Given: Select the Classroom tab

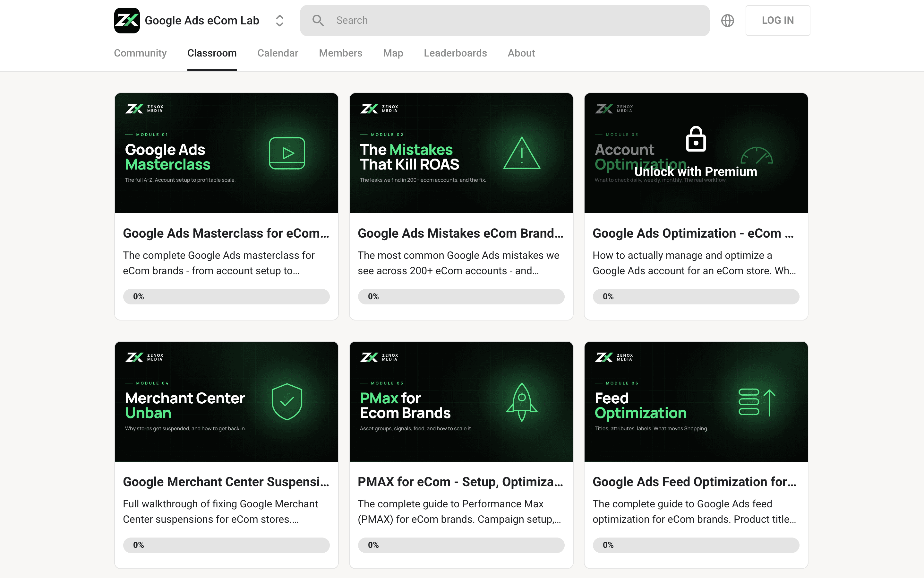Looking at the screenshot, I should coord(212,53).
